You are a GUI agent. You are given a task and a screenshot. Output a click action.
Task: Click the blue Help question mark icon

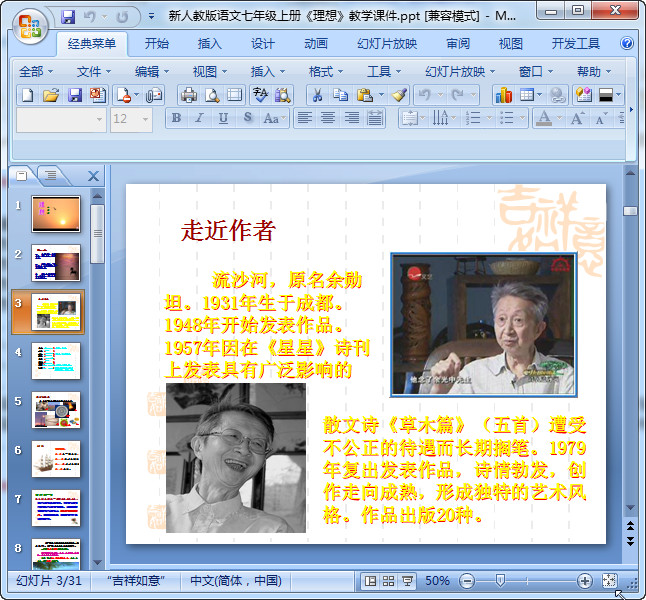[627, 43]
